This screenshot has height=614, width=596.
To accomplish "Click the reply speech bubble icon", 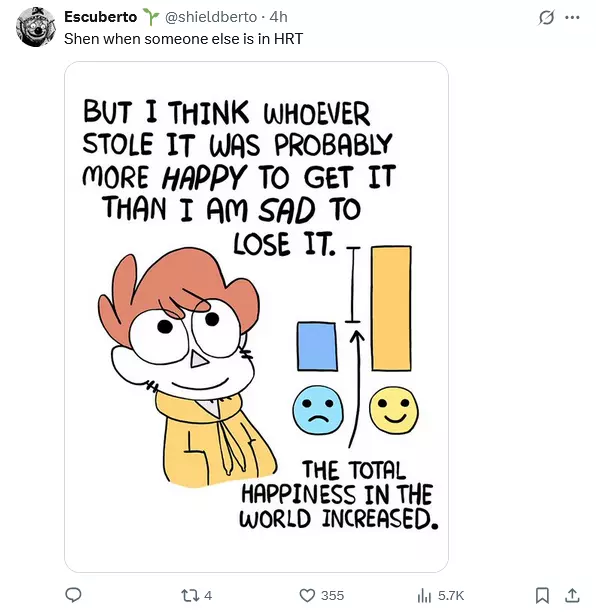I will [x=73, y=595].
